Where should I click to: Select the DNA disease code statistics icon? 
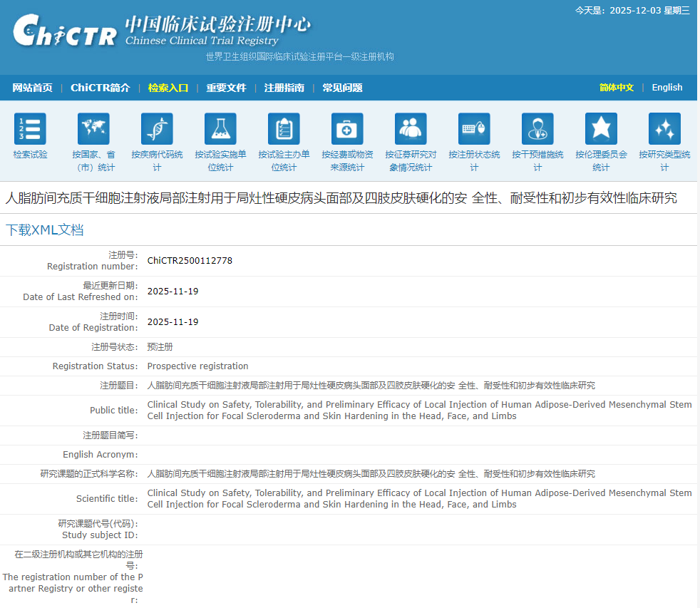coord(157,129)
